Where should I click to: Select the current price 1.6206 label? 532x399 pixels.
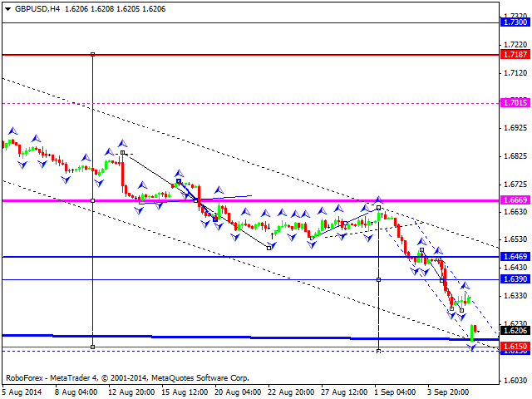click(x=515, y=330)
